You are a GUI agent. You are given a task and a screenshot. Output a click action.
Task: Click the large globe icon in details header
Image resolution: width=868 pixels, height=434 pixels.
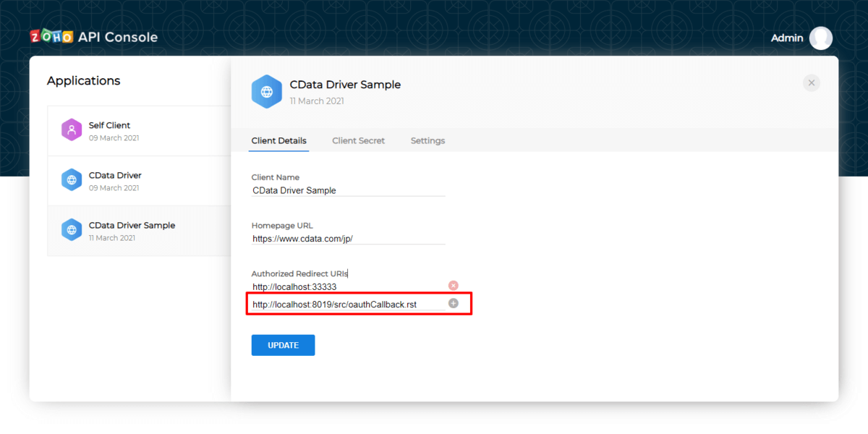coord(267,92)
